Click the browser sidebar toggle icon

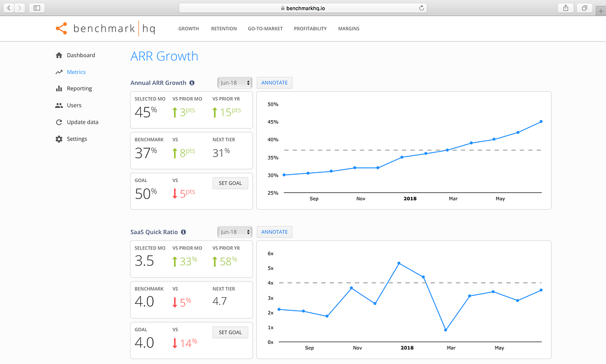[36, 8]
